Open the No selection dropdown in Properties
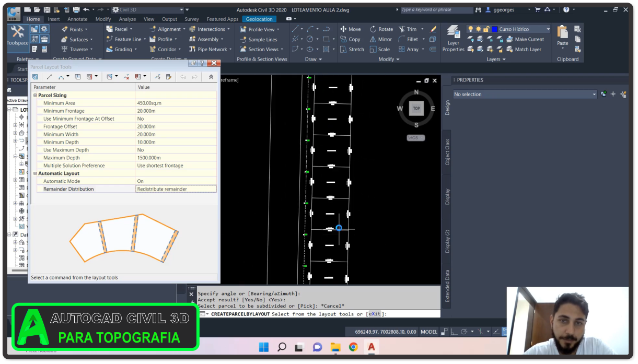 pos(594,95)
